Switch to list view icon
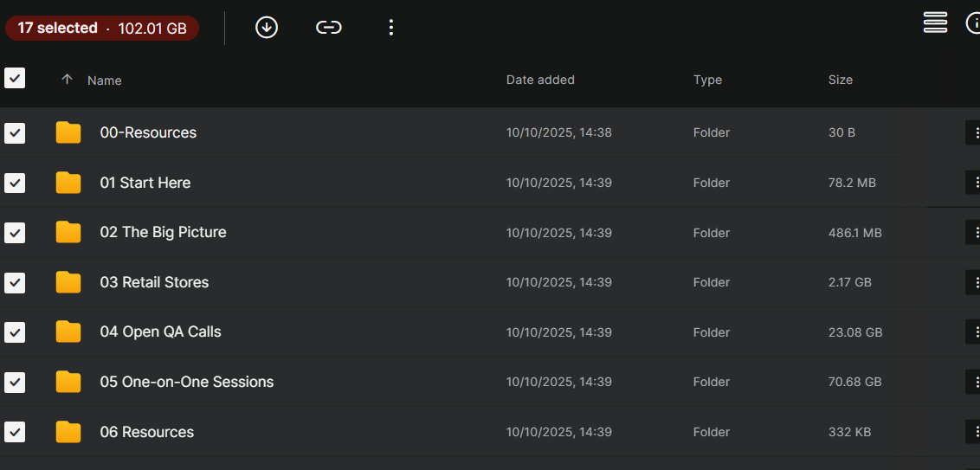 pyautogui.click(x=935, y=23)
